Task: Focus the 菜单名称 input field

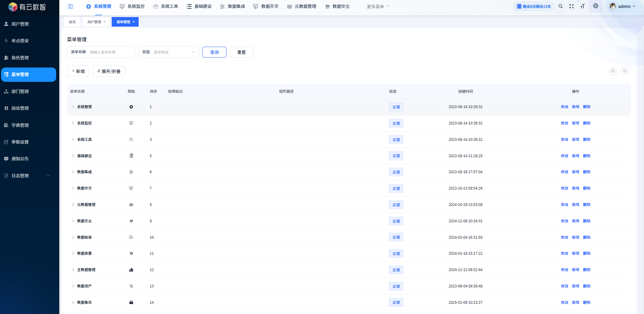Action: (x=111, y=52)
